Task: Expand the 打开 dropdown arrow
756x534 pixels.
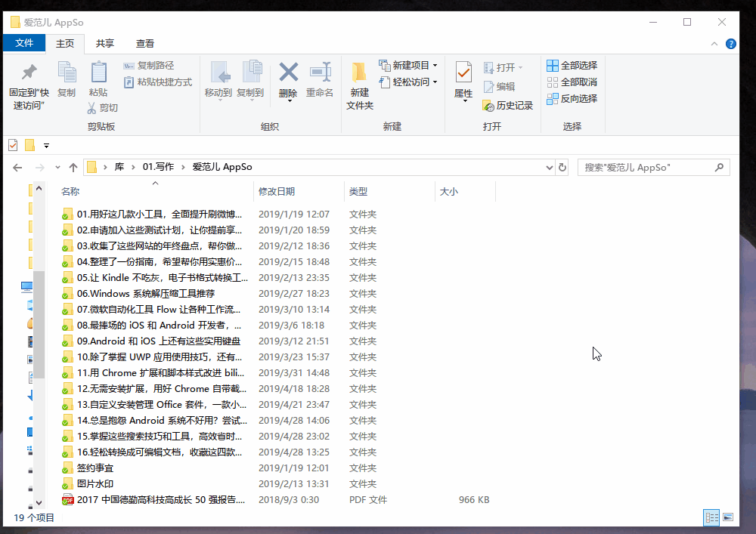Action: coord(520,68)
